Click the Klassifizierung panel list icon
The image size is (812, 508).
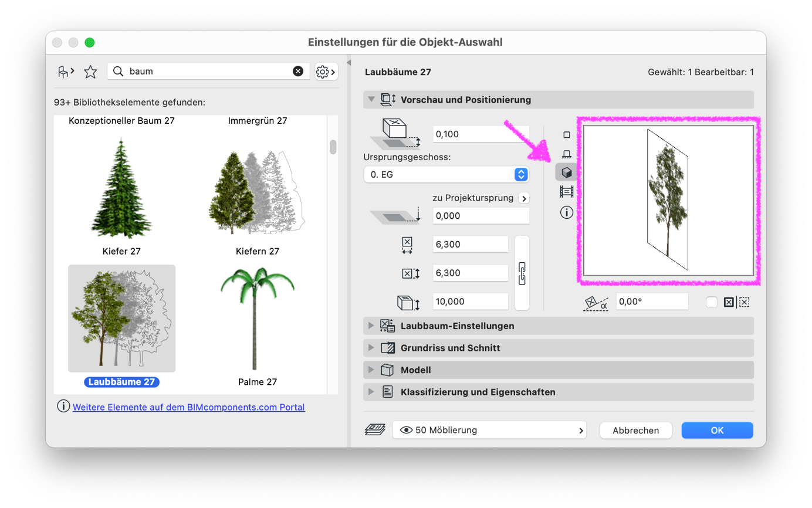(x=387, y=392)
